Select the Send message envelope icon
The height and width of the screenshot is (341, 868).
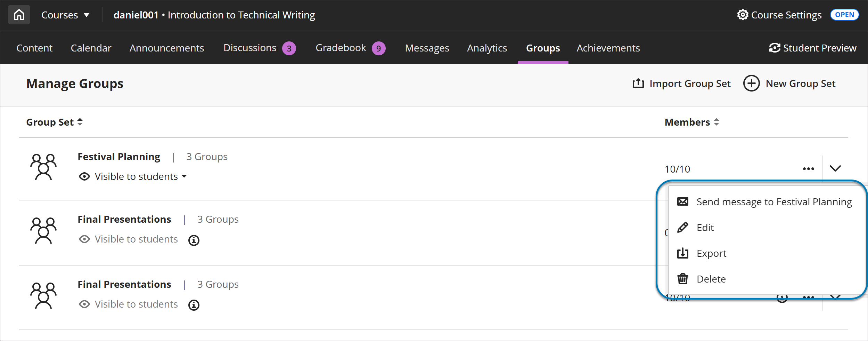pos(683,201)
